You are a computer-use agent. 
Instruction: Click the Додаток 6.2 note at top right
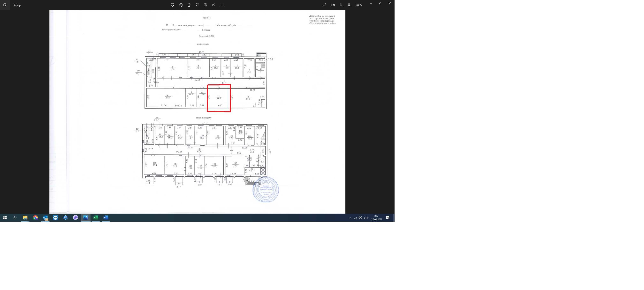(x=322, y=20)
